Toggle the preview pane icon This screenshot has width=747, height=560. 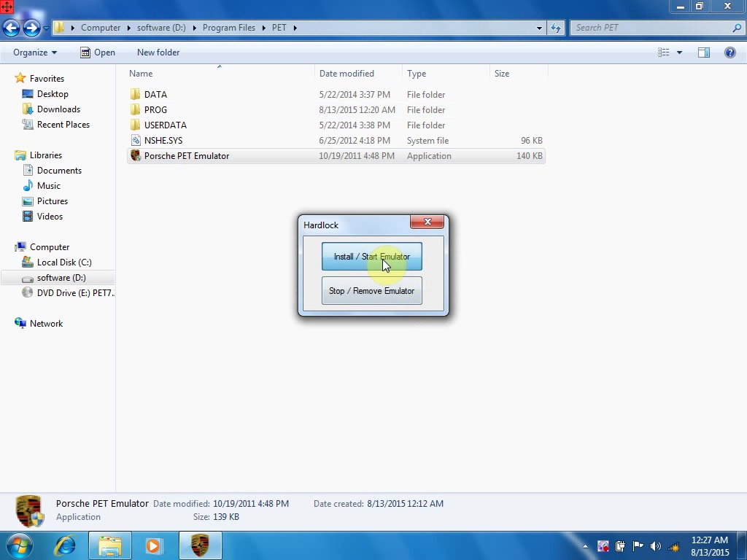pos(704,52)
